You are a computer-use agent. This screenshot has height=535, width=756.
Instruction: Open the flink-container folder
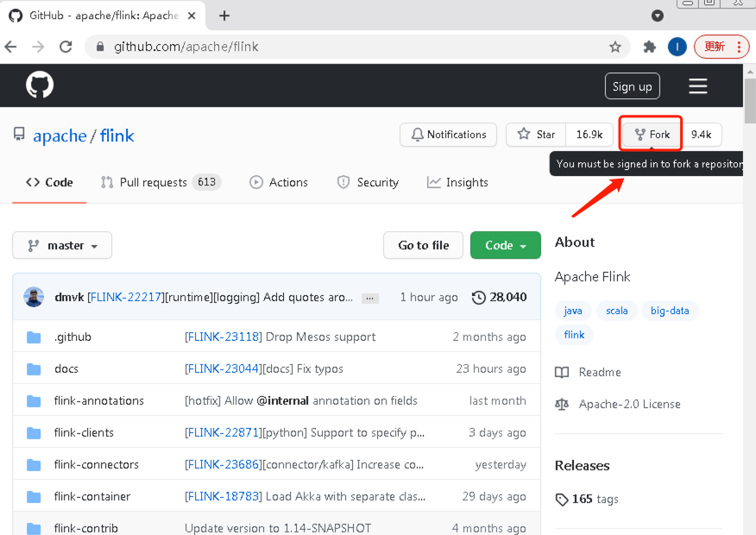(92, 496)
